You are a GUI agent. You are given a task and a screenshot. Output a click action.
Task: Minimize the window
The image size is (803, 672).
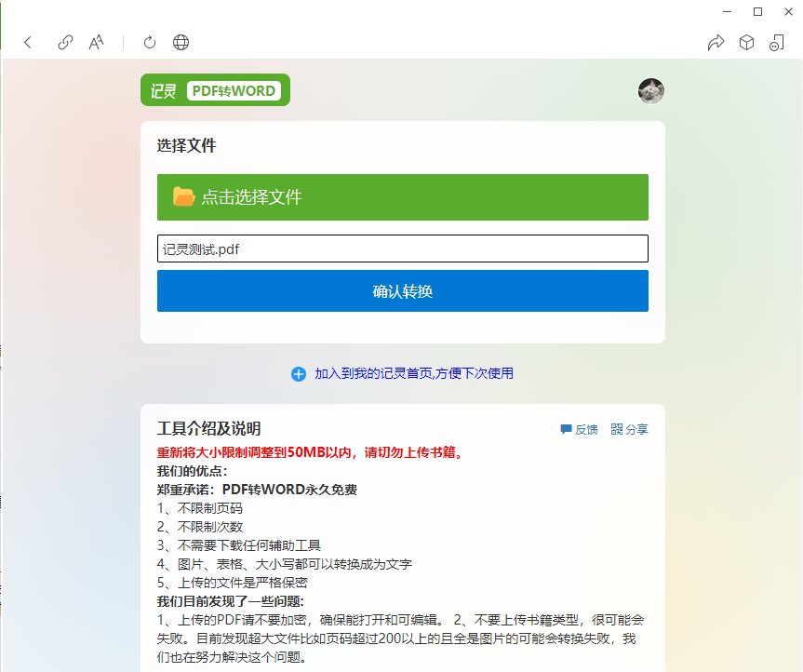click(x=728, y=11)
